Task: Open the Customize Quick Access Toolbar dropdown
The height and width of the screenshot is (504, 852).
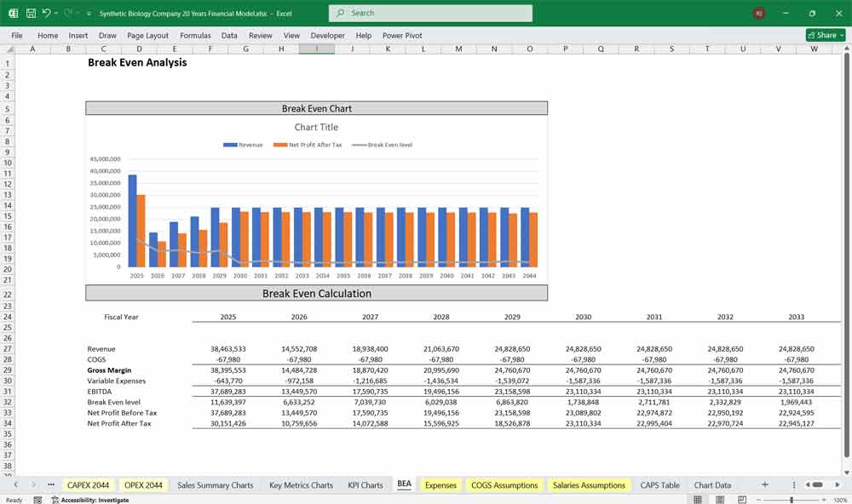Action: (x=88, y=13)
